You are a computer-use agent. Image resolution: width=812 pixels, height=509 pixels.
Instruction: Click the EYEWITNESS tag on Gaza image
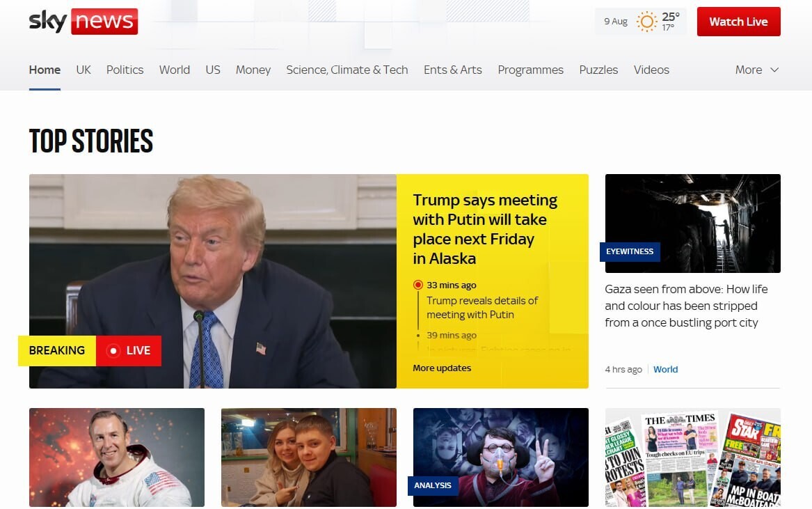pos(630,251)
